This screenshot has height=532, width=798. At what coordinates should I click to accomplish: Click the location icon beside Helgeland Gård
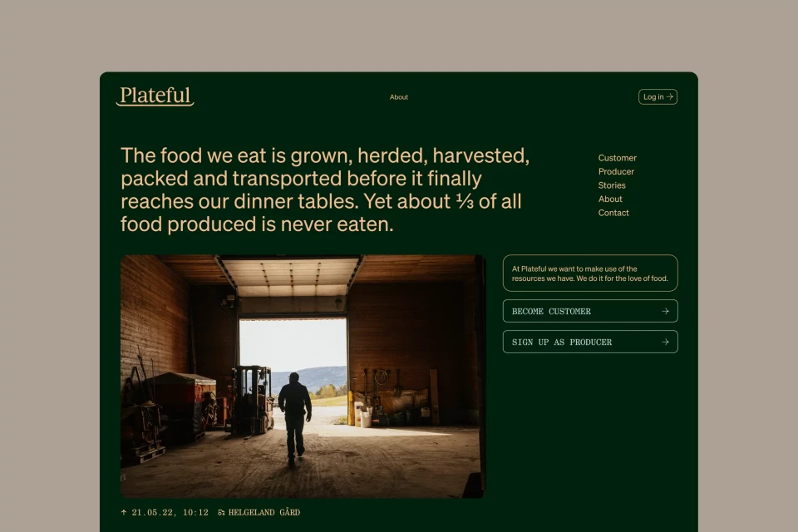click(221, 513)
